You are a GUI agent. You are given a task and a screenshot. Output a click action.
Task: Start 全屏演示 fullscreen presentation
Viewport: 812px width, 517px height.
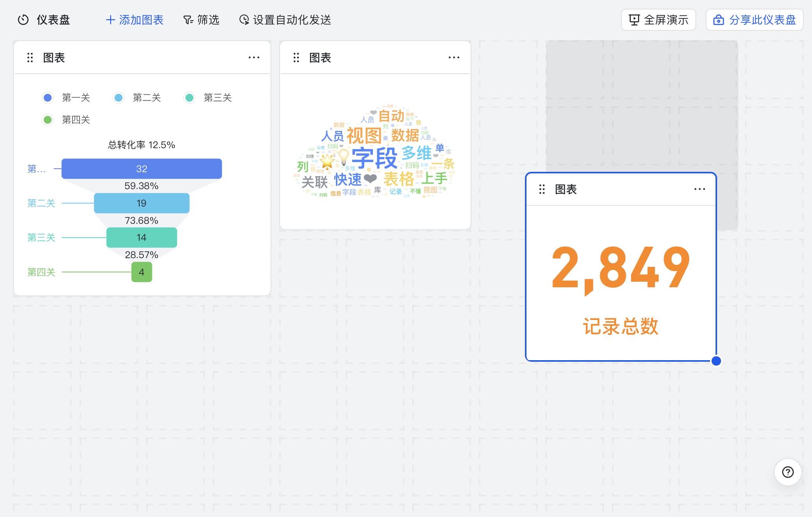(x=658, y=20)
